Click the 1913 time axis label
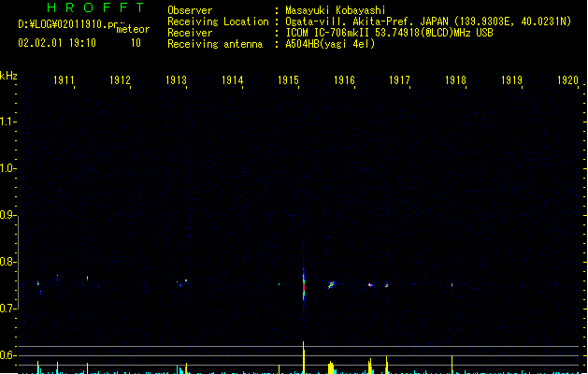 pyautogui.click(x=177, y=80)
